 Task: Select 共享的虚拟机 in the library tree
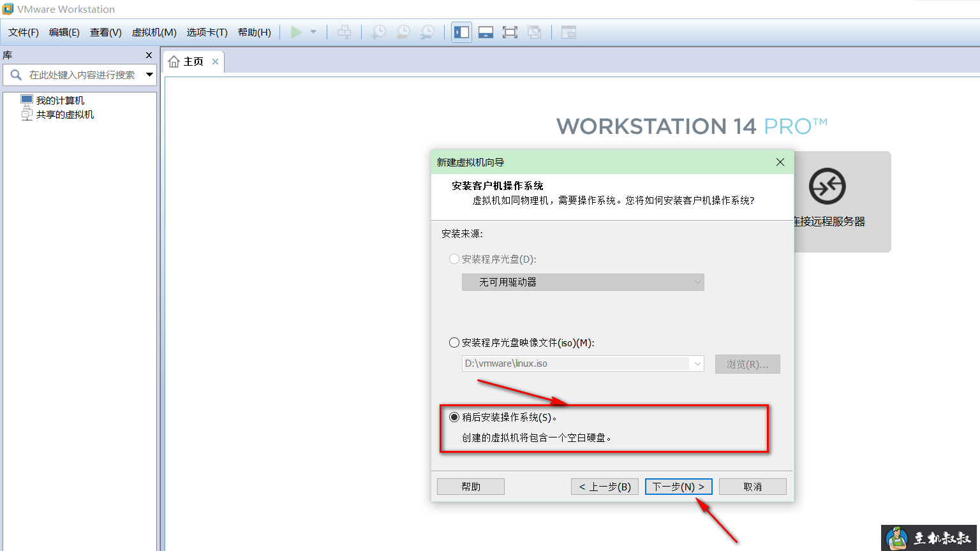pos(65,114)
